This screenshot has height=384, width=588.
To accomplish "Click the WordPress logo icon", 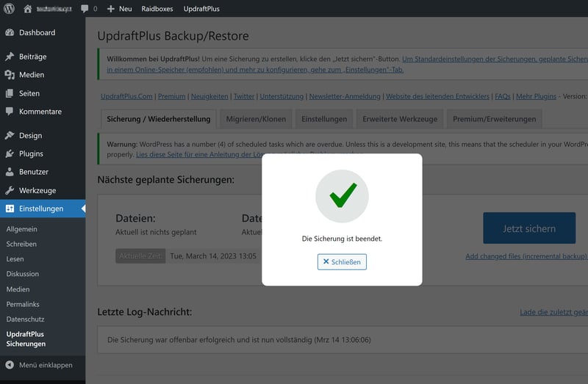I will (10, 9).
